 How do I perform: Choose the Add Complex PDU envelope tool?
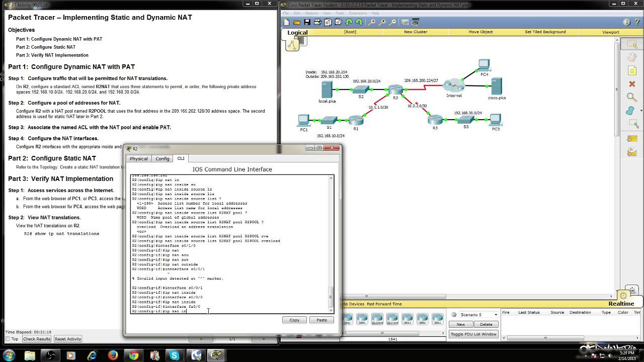pyautogui.click(x=632, y=152)
